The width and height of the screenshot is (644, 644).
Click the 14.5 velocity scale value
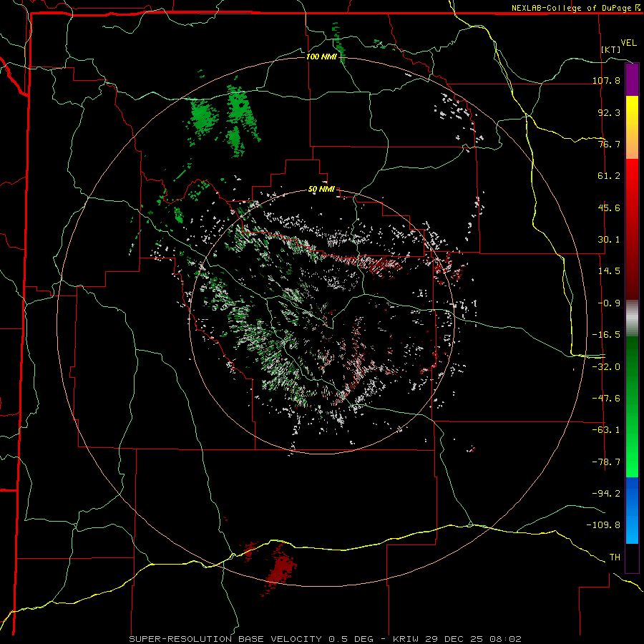[x=609, y=271]
